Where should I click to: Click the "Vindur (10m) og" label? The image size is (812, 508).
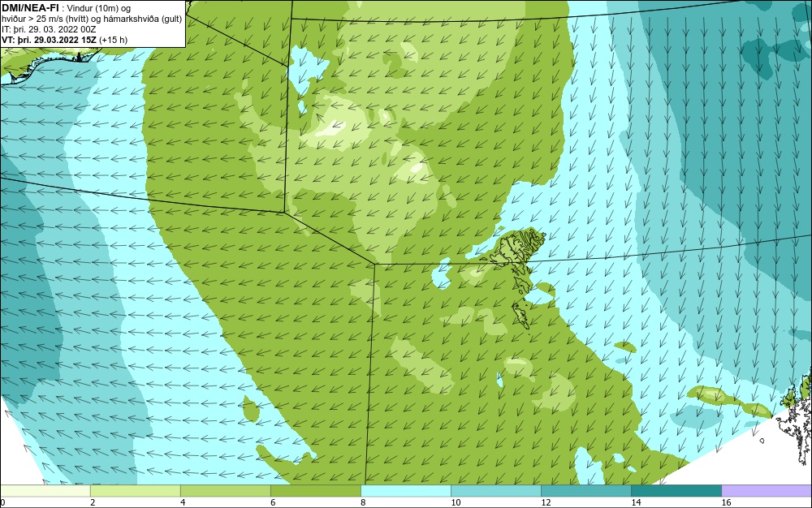click(98, 8)
